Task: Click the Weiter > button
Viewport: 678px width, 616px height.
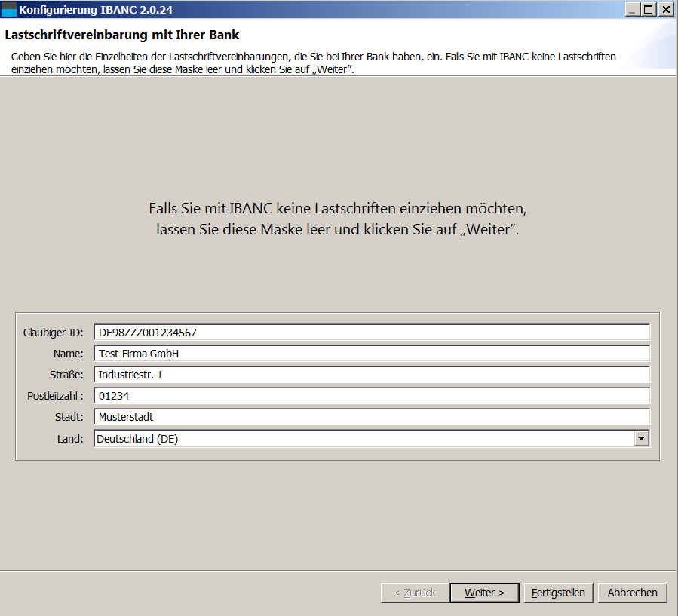Action: click(484, 593)
